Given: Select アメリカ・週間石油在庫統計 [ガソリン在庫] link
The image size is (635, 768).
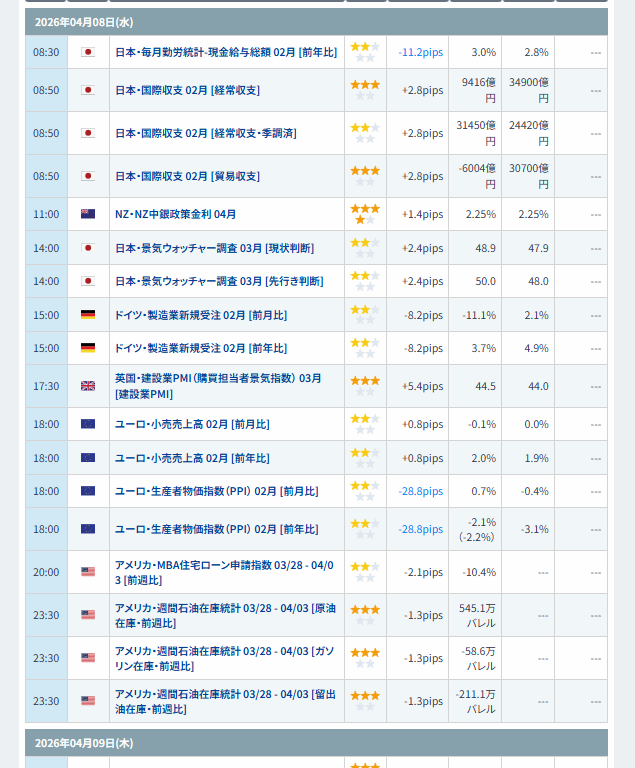Looking at the screenshot, I should [x=225, y=658].
